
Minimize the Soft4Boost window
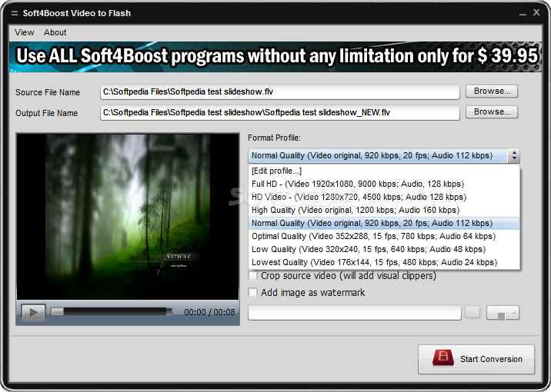523,13
